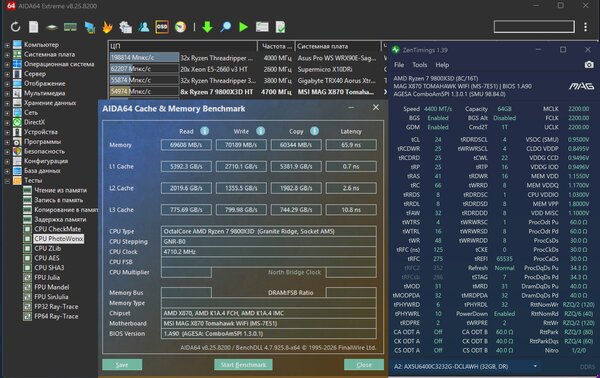The width and height of the screenshot is (600, 378).
Task: Click the Memory Read value 69608 MB/s
Action: 186,145
